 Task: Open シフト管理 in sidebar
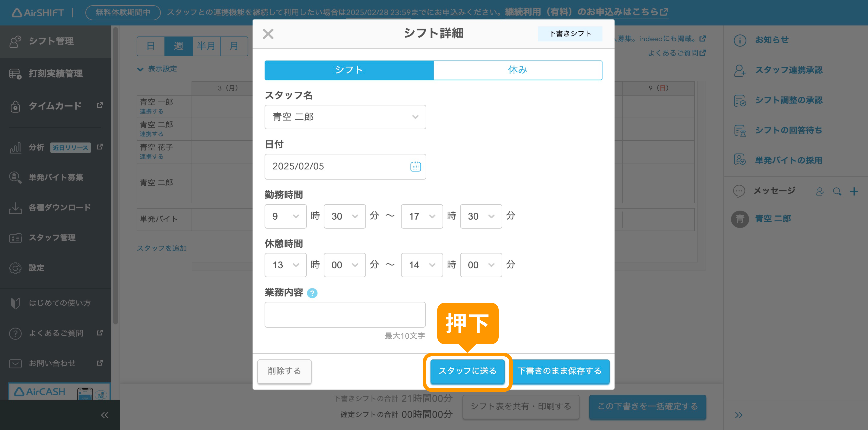point(55,41)
